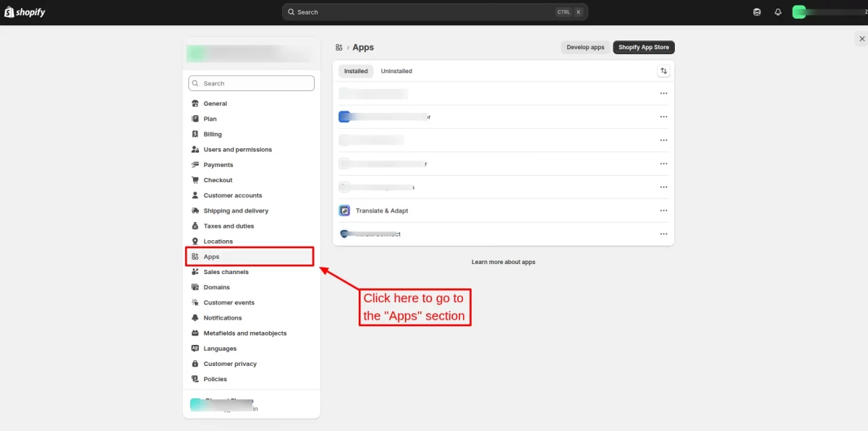Image resolution: width=868 pixels, height=431 pixels.
Task: Click the Languages icon in sidebar
Action: [195, 349]
